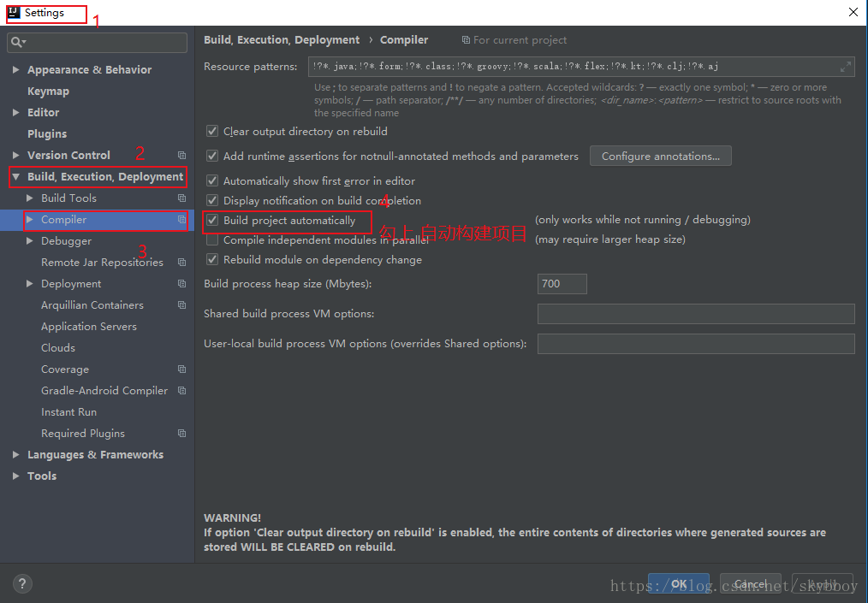
Task: Close the Settings dialog window
Action: pyautogui.click(x=853, y=12)
